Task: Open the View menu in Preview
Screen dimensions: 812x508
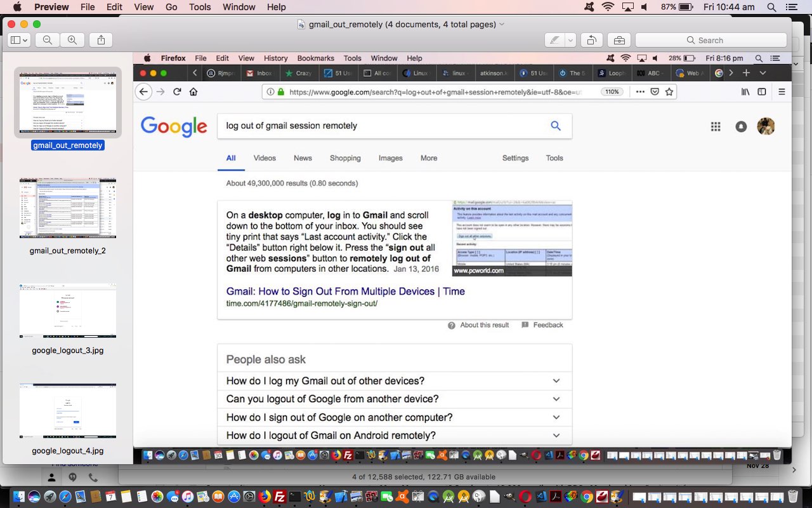Action: click(x=144, y=7)
